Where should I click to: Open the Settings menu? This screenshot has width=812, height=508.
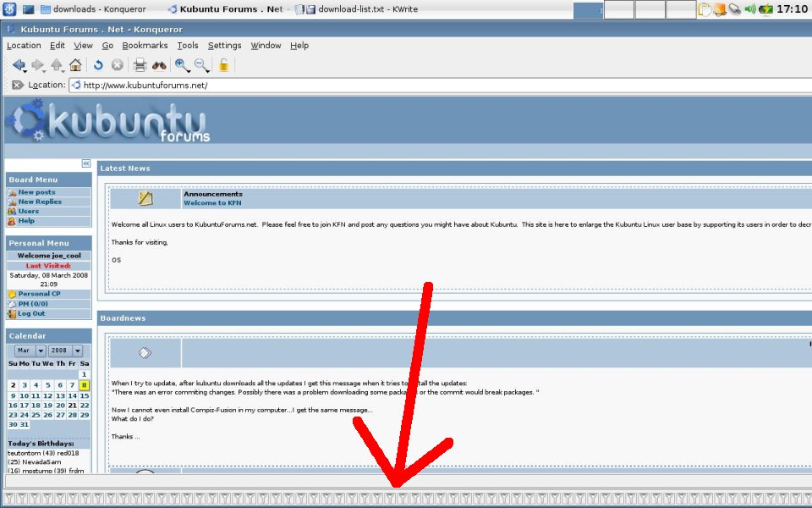click(224, 46)
